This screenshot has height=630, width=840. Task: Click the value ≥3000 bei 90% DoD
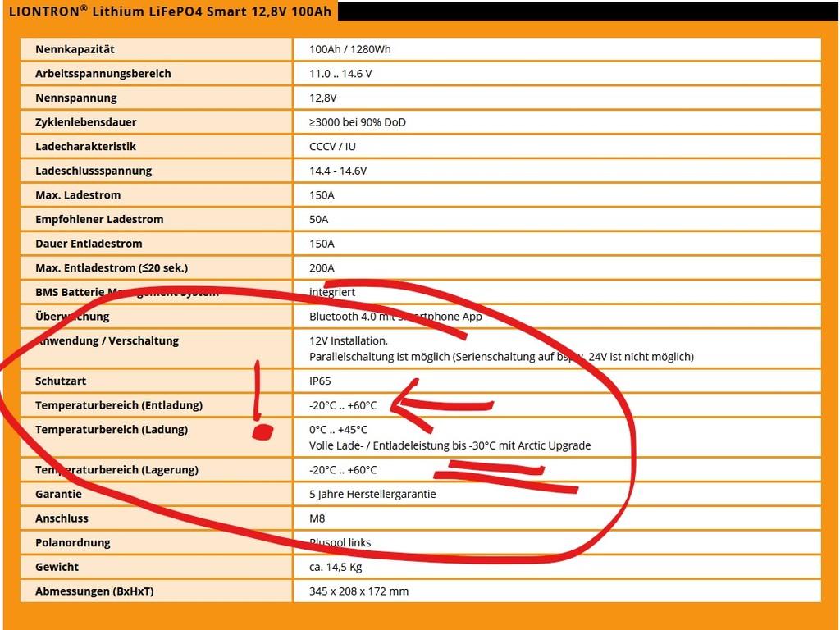(358, 122)
